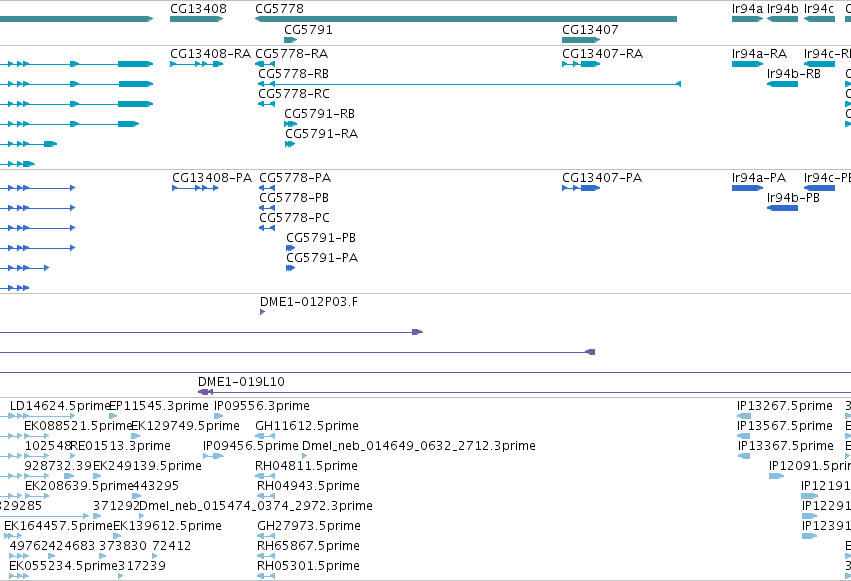Select the RH65867.5prime EST label

pos(308,546)
